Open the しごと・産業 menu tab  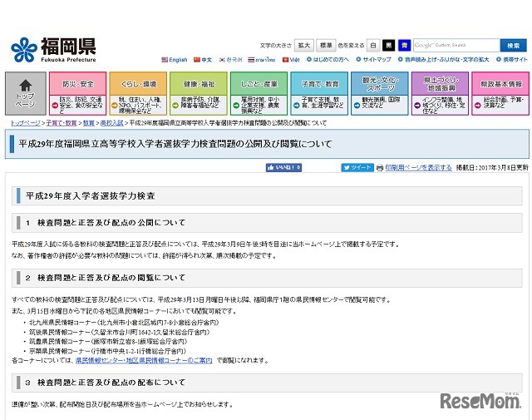tap(259, 84)
